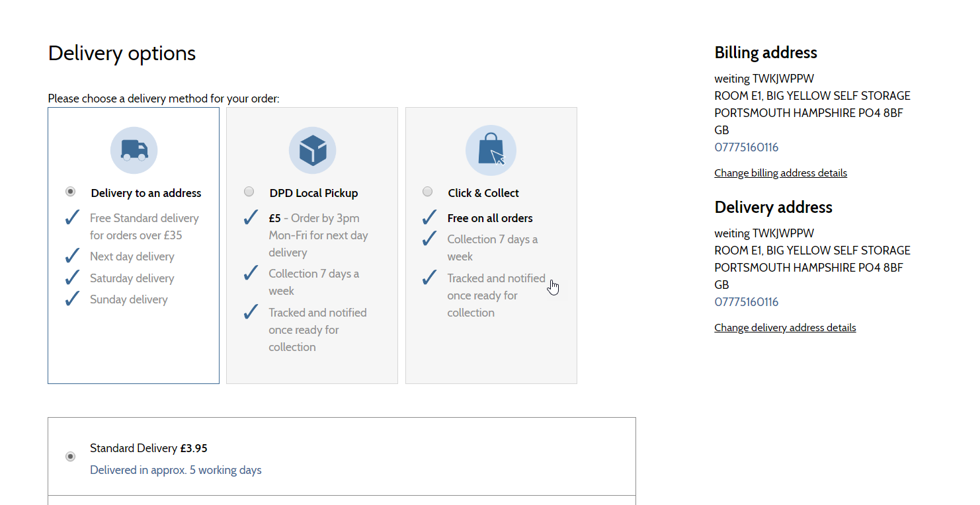Click the phone number under Billing address
Screen dimensions: 980x505
pyautogui.click(x=746, y=147)
